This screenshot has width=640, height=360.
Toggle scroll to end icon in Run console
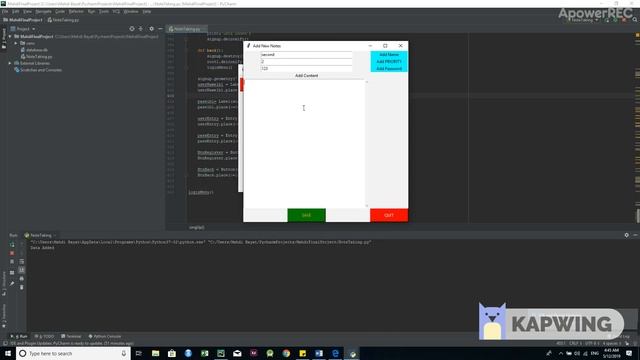click(22, 270)
